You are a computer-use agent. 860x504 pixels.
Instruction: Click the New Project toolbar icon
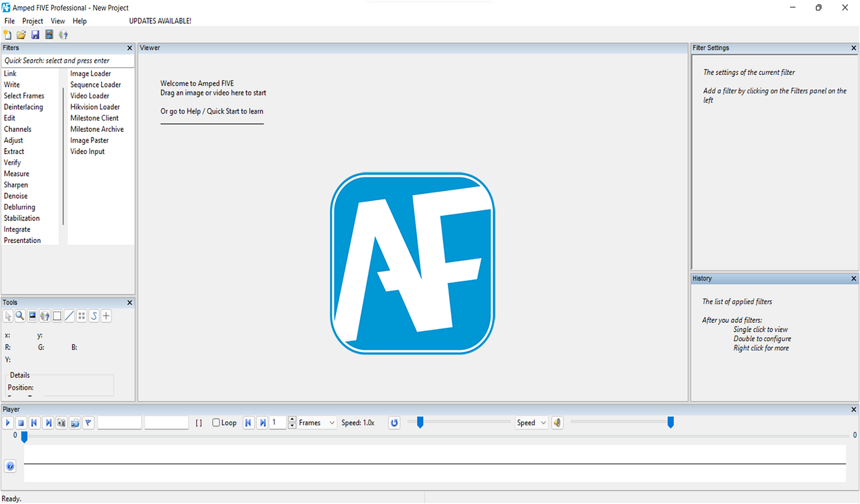(7, 34)
